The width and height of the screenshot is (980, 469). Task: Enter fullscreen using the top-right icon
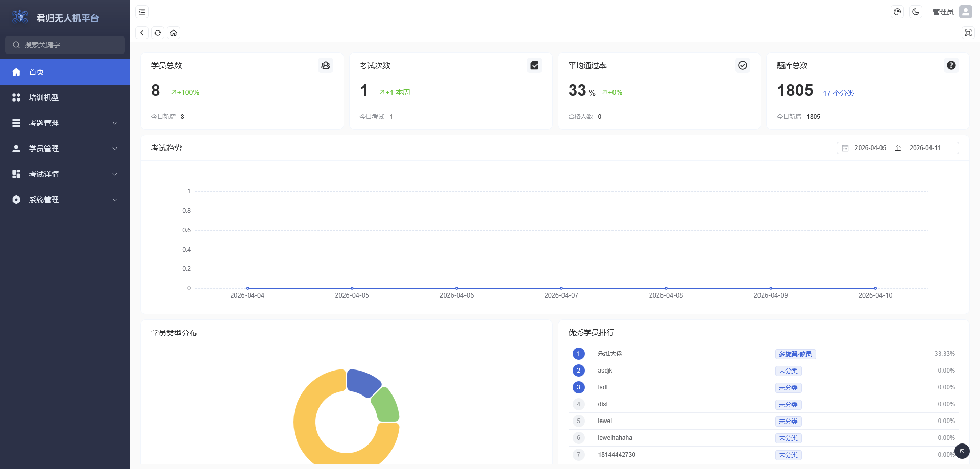(x=968, y=33)
